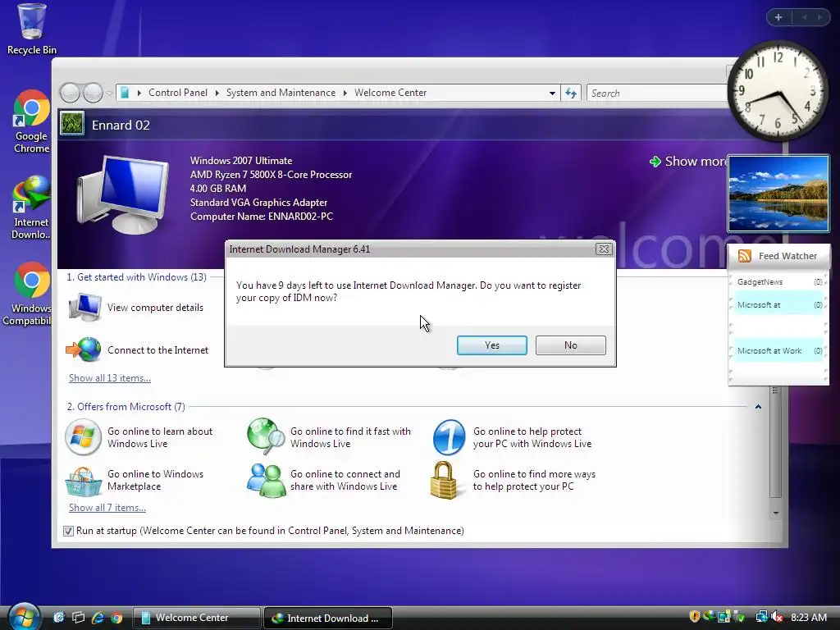Click Go online to help protect your PC with Windows Live
840x630 pixels.
click(532, 437)
